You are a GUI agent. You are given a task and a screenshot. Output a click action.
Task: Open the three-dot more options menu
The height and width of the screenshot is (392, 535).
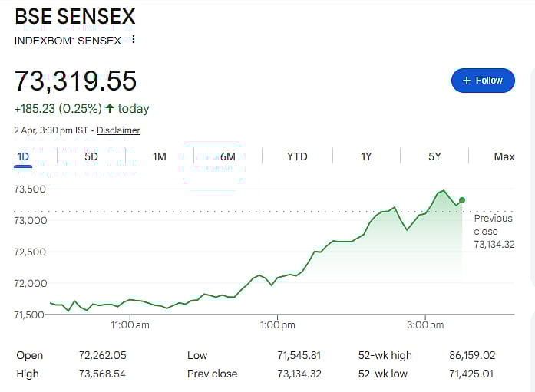(x=134, y=40)
